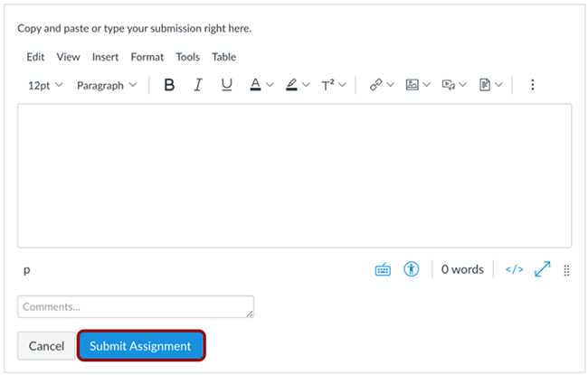Screen dimensions: 588x375
Task: Expand the text color options arrow
Action: click(x=270, y=85)
